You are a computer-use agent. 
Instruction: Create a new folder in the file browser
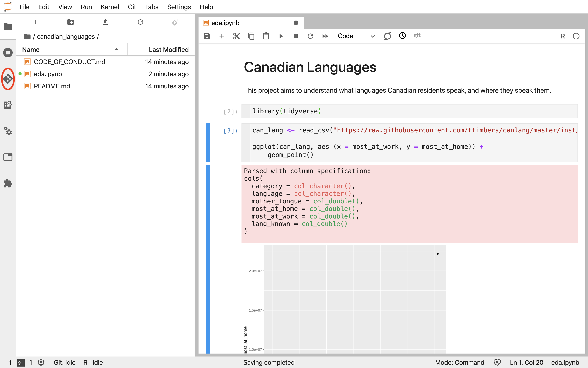pyautogui.click(x=70, y=22)
